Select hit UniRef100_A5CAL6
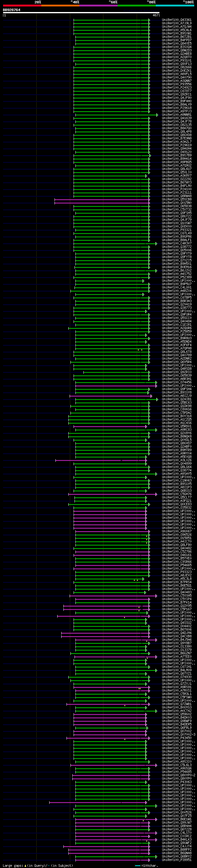Viewport: 197px width, 868px height. [x=177, y=30]
